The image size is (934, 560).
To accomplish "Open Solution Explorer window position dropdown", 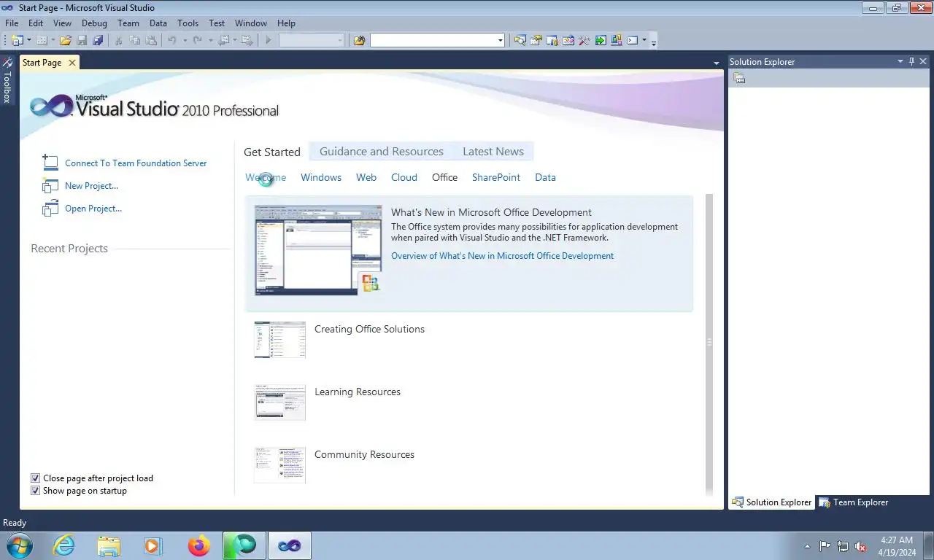I will (x=900, y=62).
